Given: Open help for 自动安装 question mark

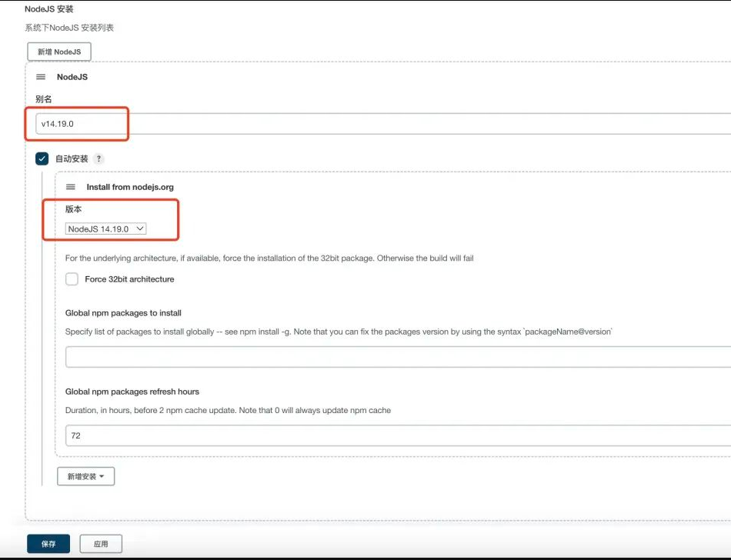Looking at the screenshot, I should pyautogui.click(x=98, y=158).
